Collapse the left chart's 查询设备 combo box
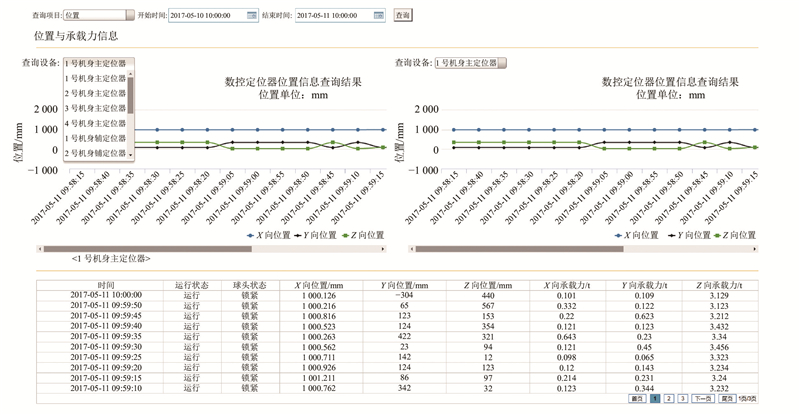Viewport: 800px width, 415px height. pos(98,63)
